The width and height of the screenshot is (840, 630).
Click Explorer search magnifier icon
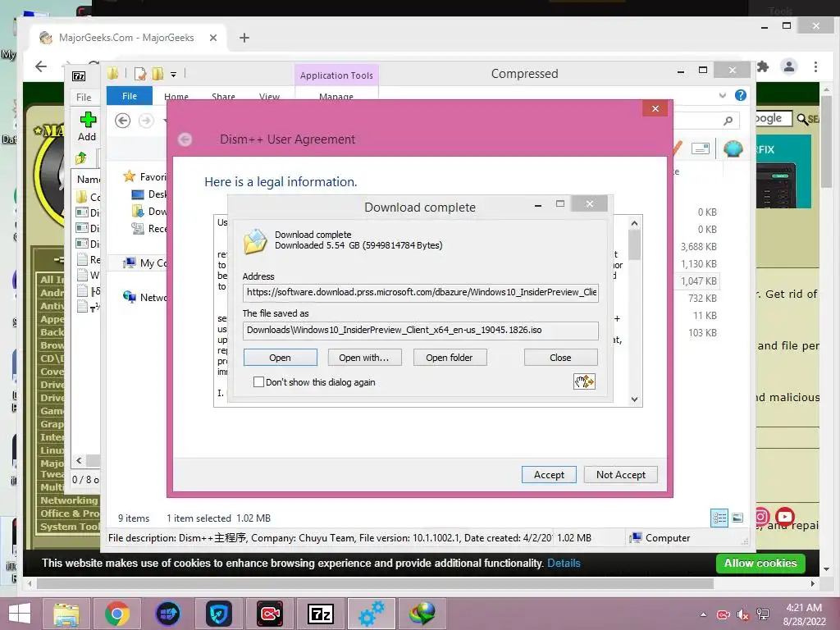pos(728,121)
